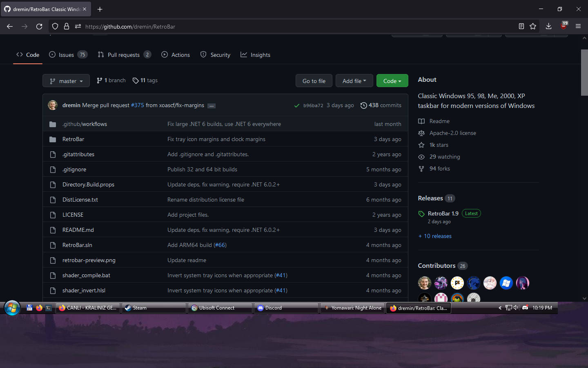Image resolution: width=588 pixels, height=368 pixels.
Task: Open the master branch dropdown
Action: click(66, 81)
